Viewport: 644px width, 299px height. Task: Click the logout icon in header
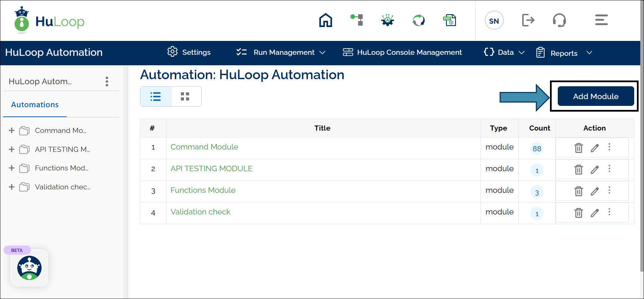[x=528, y=20]
